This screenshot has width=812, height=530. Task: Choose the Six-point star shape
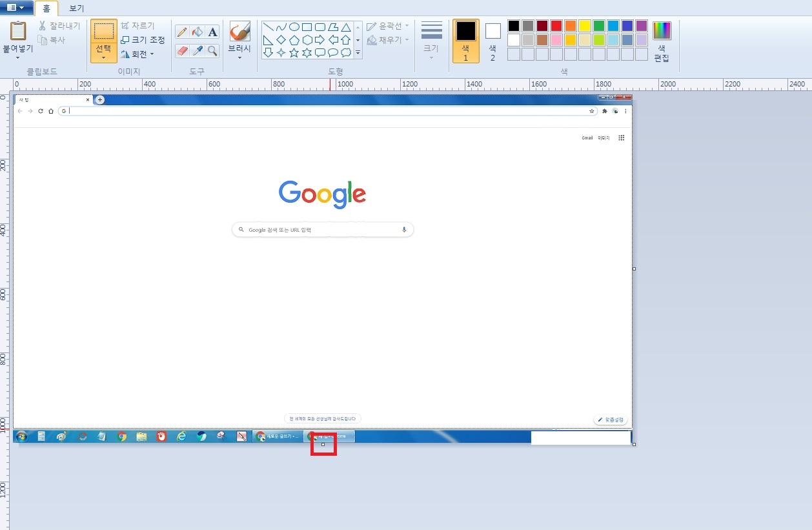pyautogui.click(x=307, y=53)
